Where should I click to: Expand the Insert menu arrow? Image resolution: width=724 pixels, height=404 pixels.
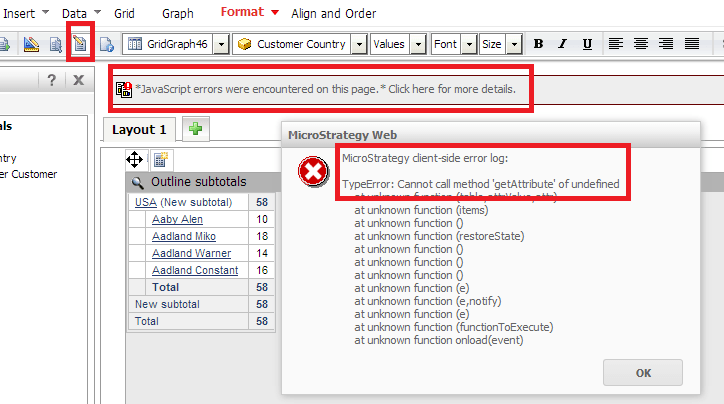(x=45, y=12)
